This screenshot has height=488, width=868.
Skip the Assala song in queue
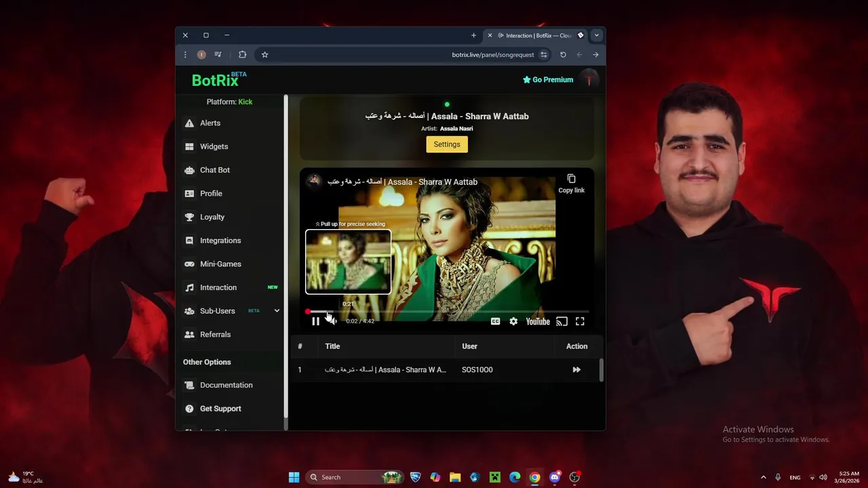coord(576,370)
